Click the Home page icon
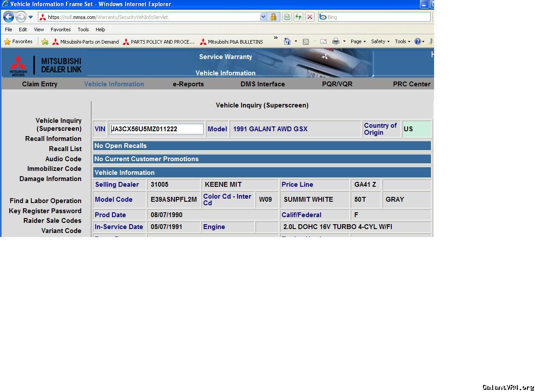Viewport: 535px width, 392px height. [287, 41]
